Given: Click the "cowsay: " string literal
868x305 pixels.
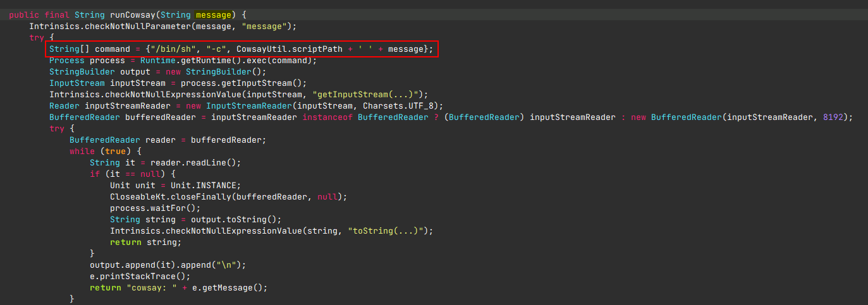Looking at the screenshot, I should [150, 288].
